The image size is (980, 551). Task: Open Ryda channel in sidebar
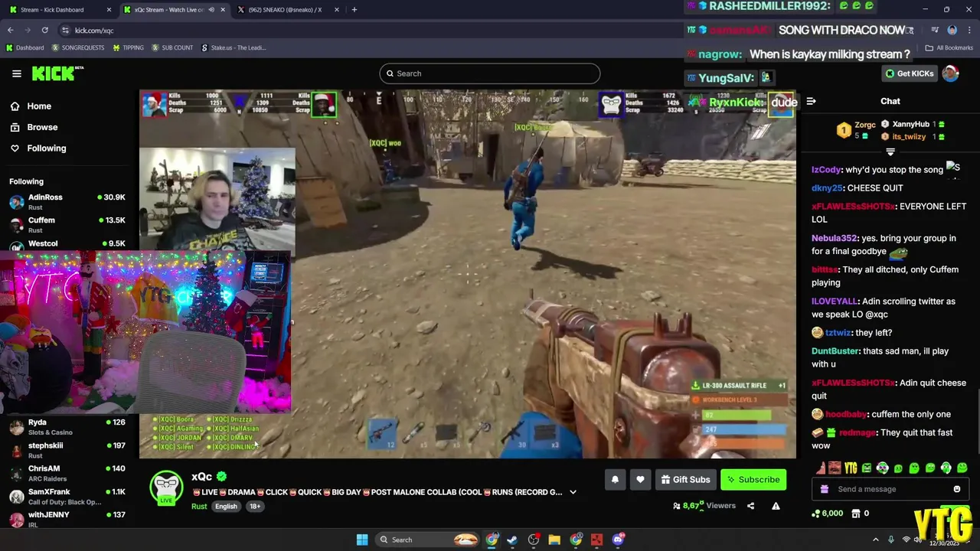[67, 427]
